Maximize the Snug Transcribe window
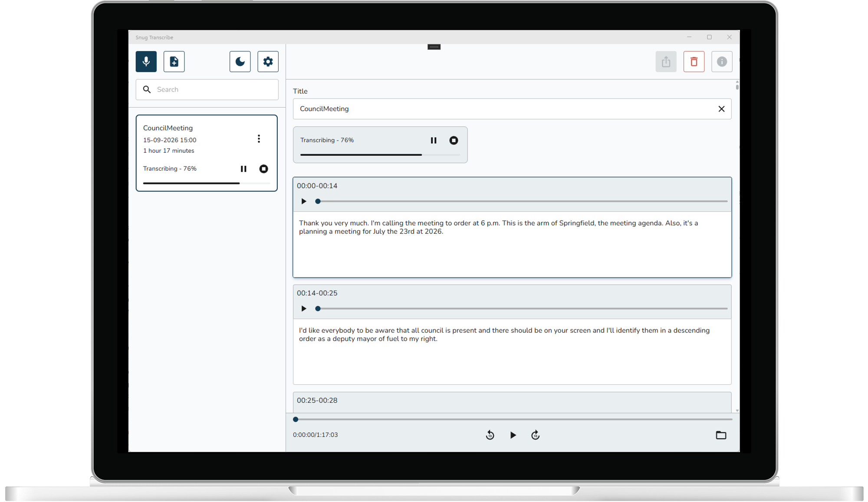The image size is (868, 502). (709, 37)
